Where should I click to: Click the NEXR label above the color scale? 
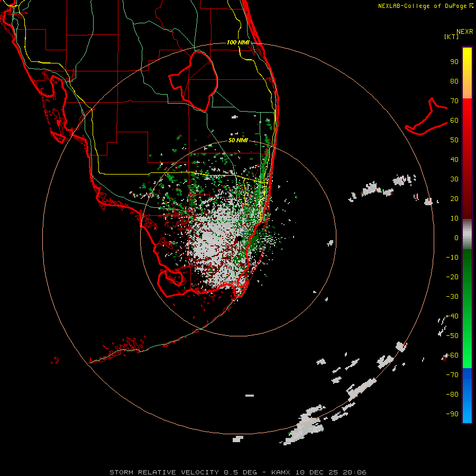[465, 32]
